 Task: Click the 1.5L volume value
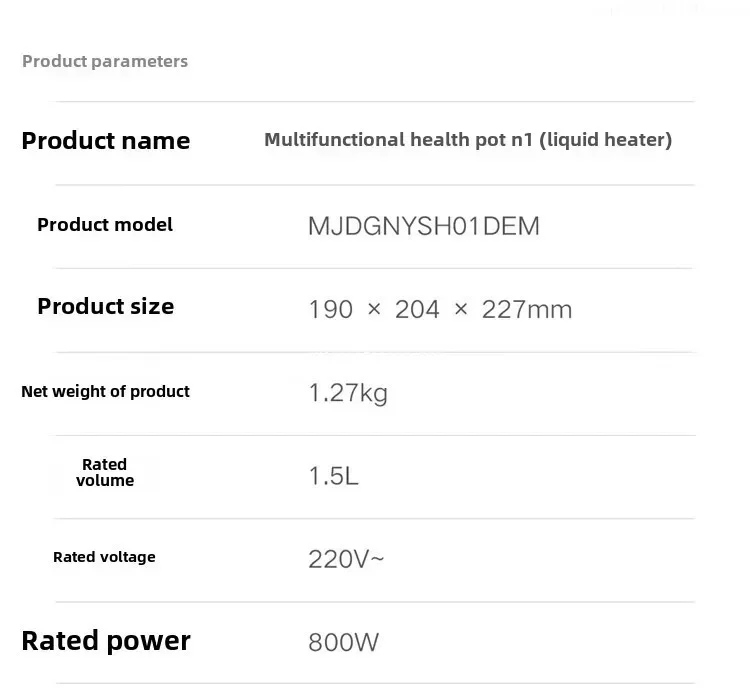pyautogui.click(x=333, y=476)
